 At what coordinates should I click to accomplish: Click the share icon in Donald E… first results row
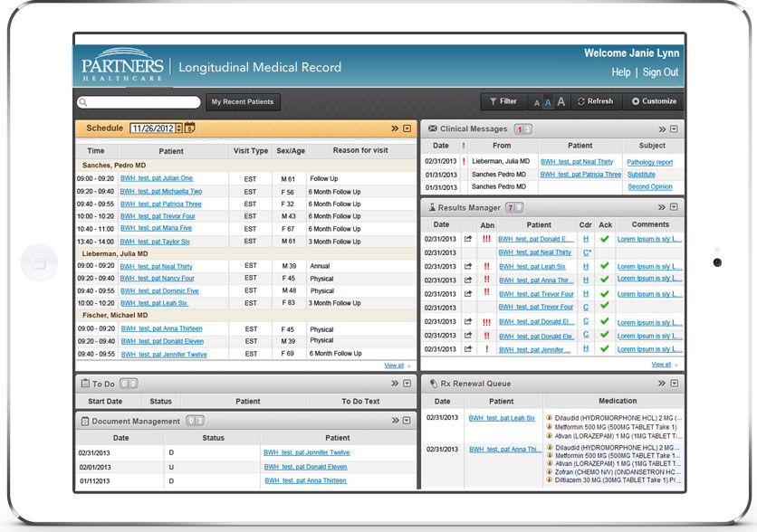point(468,239)
